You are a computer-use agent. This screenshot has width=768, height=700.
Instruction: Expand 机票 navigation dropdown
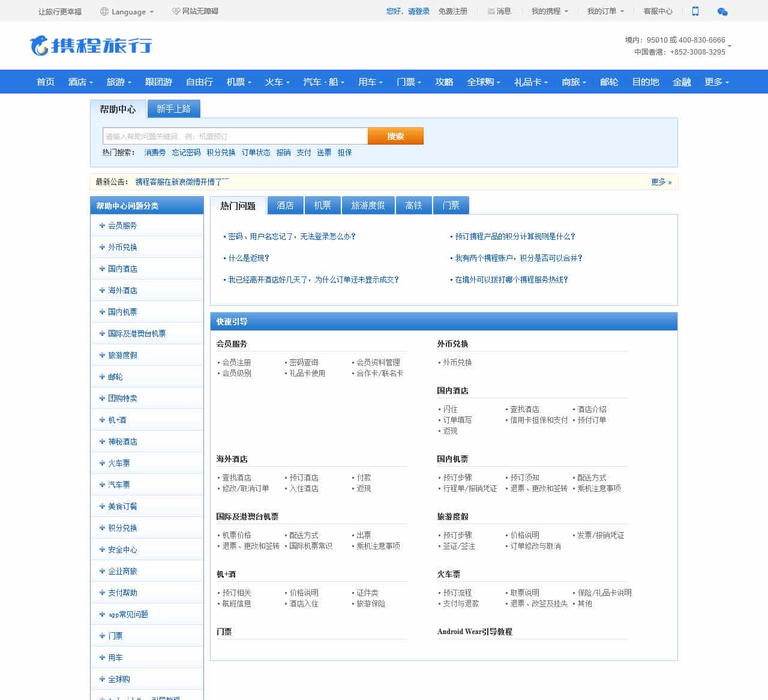[239, 82]
